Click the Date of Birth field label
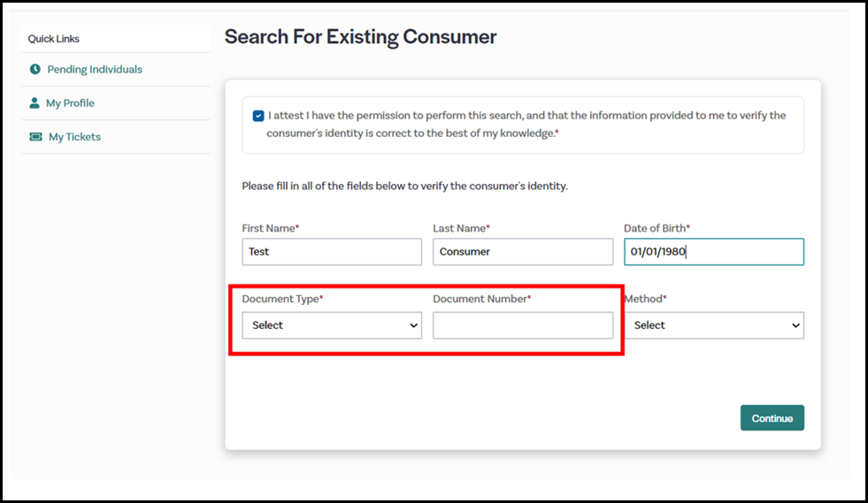The width and height of the screenshot is (868, 503). point(657,228)
